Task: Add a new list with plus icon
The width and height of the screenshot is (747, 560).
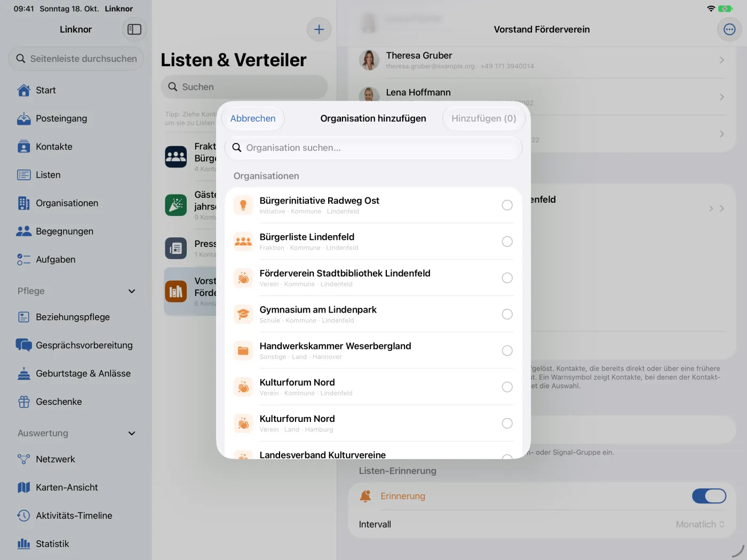Action: coord(319,29)
